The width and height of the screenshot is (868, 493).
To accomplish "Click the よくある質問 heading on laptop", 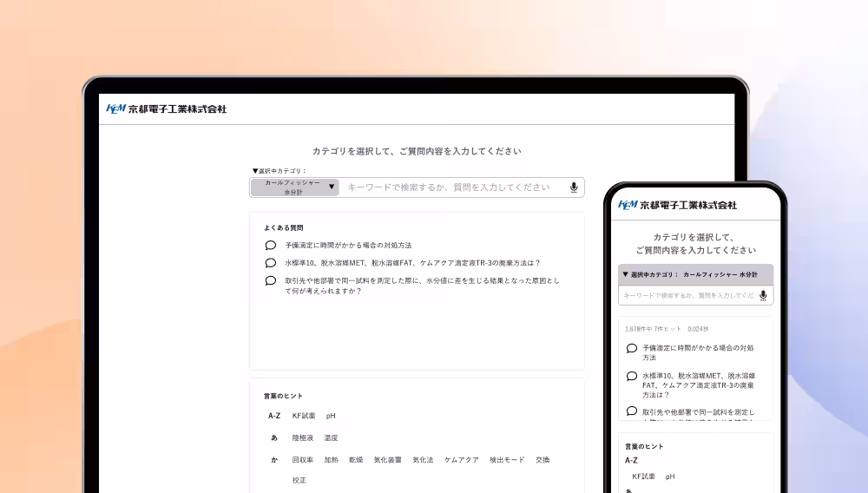I will coord(284,227).
